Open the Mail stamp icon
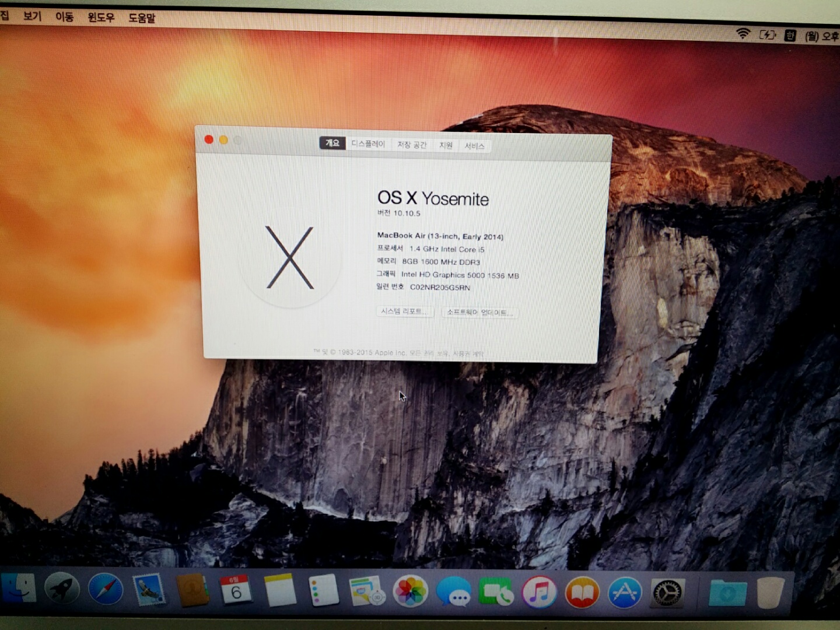840x630 pixels. point(149,591)
